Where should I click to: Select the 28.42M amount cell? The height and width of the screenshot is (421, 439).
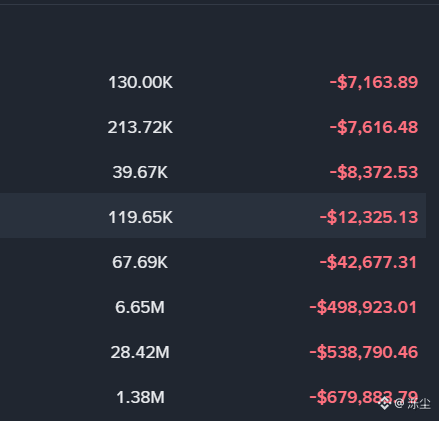(140, 352)
